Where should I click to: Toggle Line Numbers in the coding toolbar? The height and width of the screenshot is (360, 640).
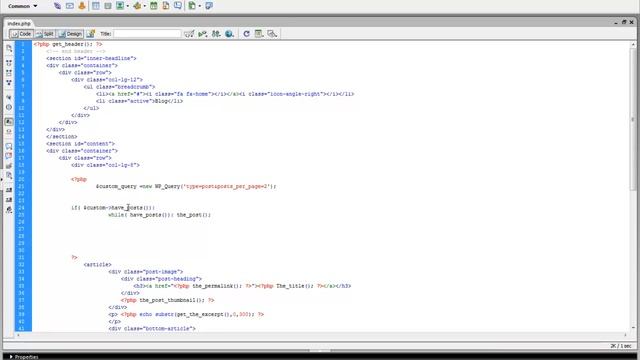click(x=9, y=122)
